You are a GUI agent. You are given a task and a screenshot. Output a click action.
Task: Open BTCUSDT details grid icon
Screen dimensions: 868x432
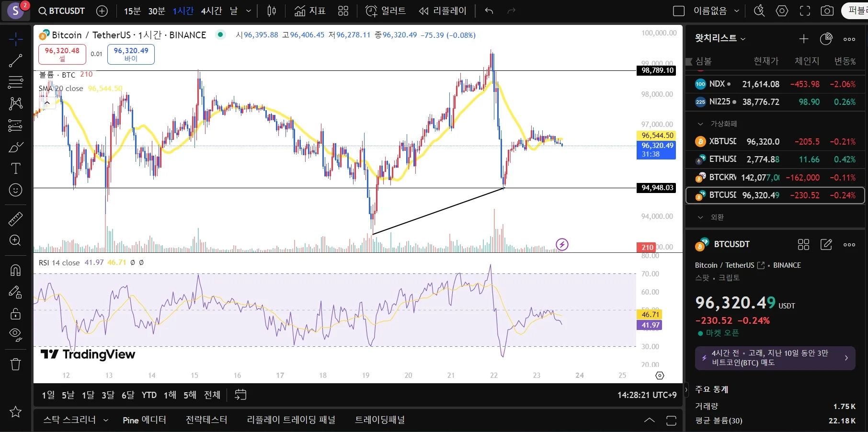coord(803,244)
